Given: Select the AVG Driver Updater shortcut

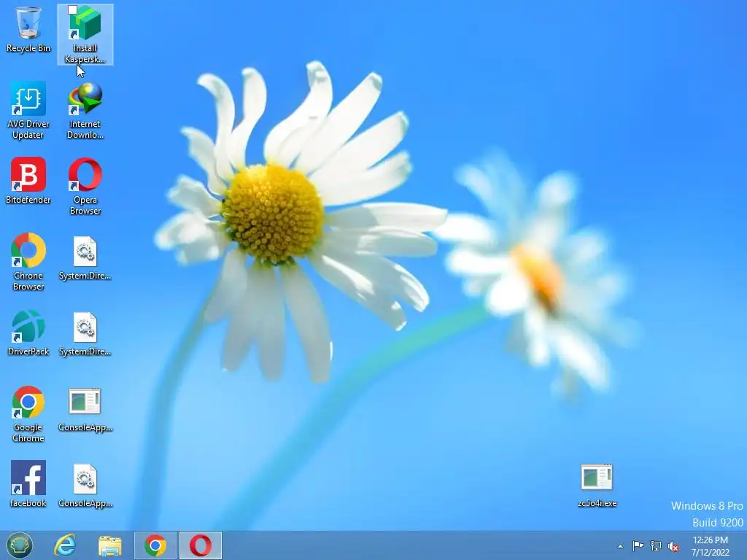Looking at the screenshot, I should (x=28, y=111).
